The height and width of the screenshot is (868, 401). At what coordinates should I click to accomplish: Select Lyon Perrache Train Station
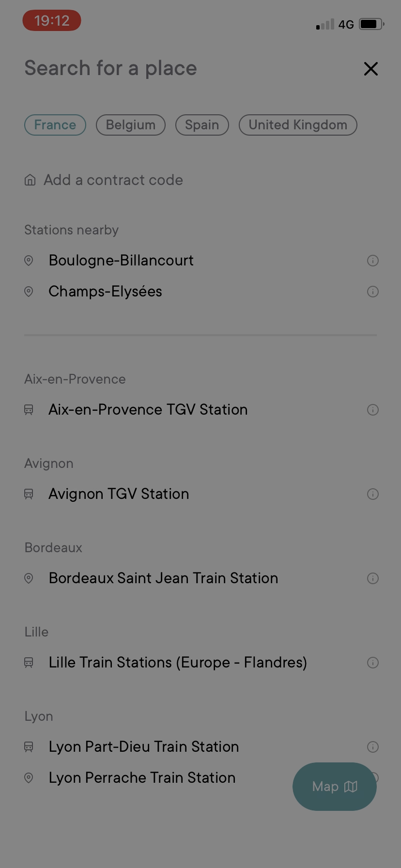point(142,778)
